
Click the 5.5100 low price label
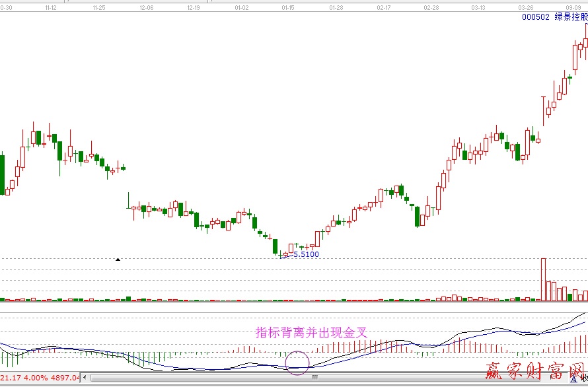click(x=305, y=254)
